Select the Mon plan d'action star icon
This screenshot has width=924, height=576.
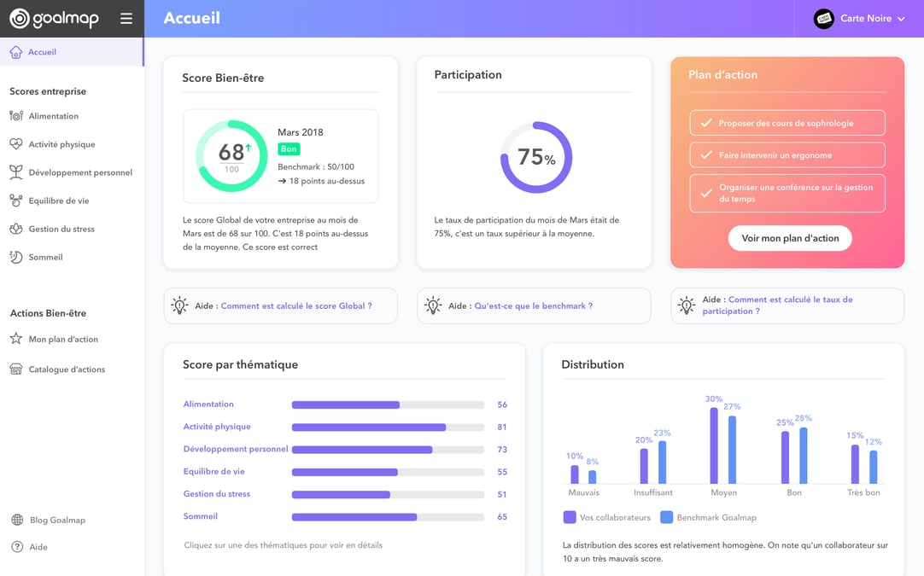pos(16,339)
